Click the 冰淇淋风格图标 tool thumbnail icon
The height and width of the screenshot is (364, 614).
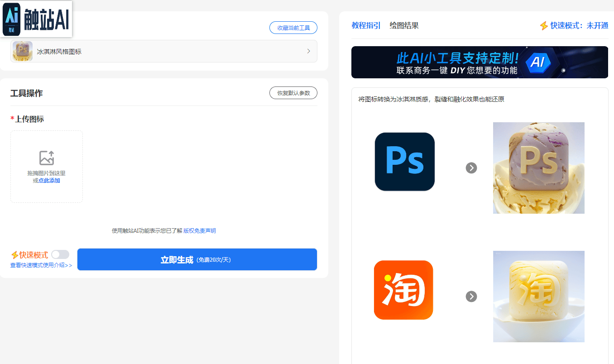[22, 51]
